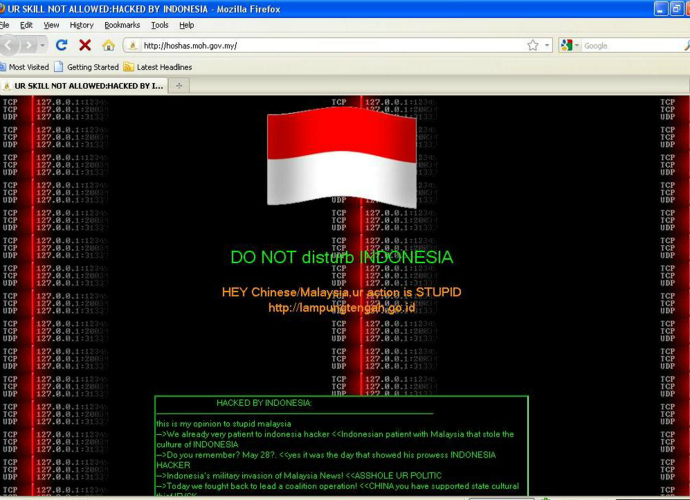Click the site identity icon in address bar
The image size is (690, 500).
coord(132,45)
